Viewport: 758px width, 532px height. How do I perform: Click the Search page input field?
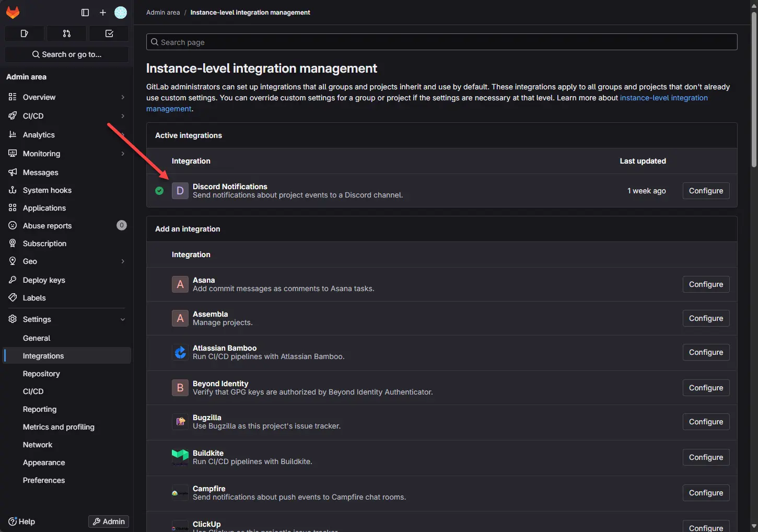[441, 42]
